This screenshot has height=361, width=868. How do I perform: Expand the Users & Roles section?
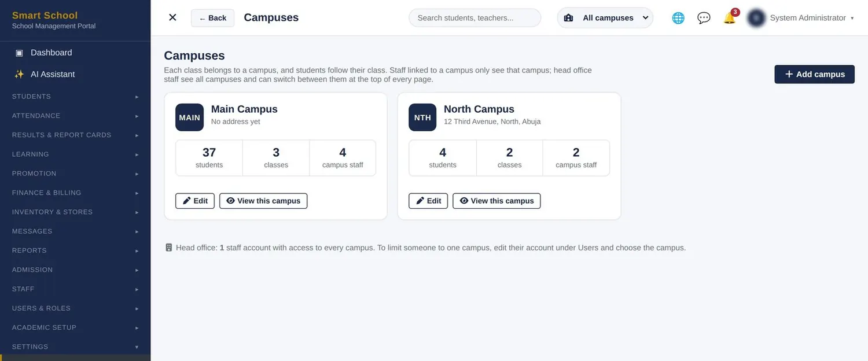coord(75,308)
